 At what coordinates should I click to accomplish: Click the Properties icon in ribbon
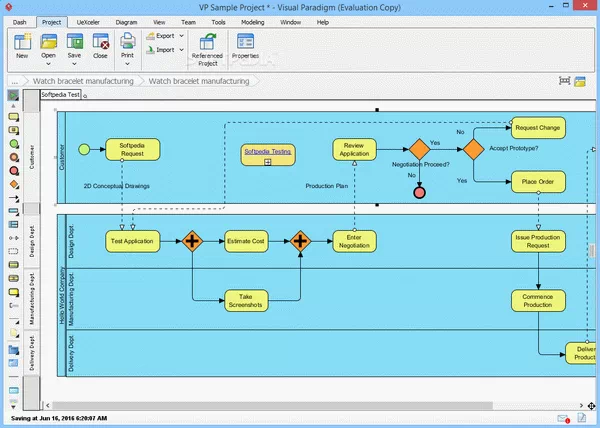[x=245, y=44]
